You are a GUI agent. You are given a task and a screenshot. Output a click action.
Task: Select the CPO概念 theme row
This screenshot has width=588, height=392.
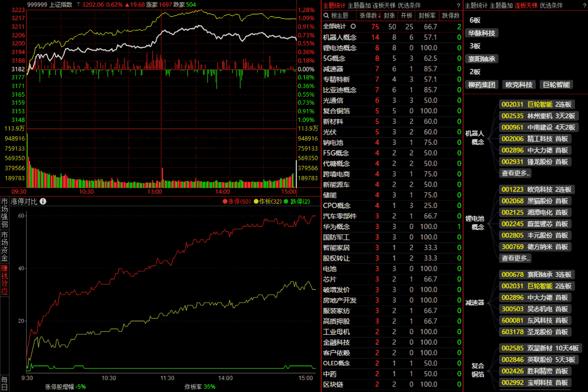click(x=392, y=205)
